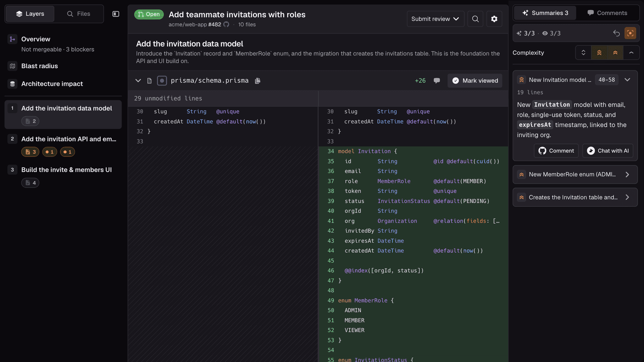Click Not mergeable · 3 blockers text
644x362 pixels.
[x=58, y=49]
